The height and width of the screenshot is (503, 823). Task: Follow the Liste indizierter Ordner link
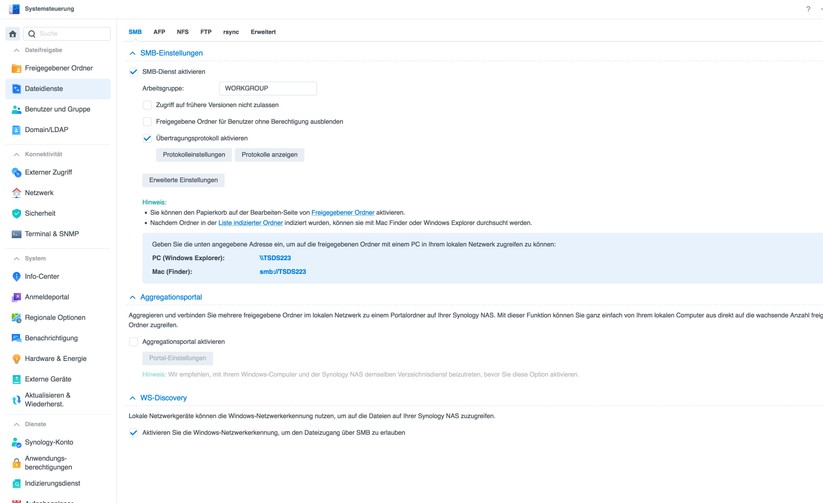tap(250, 223)
